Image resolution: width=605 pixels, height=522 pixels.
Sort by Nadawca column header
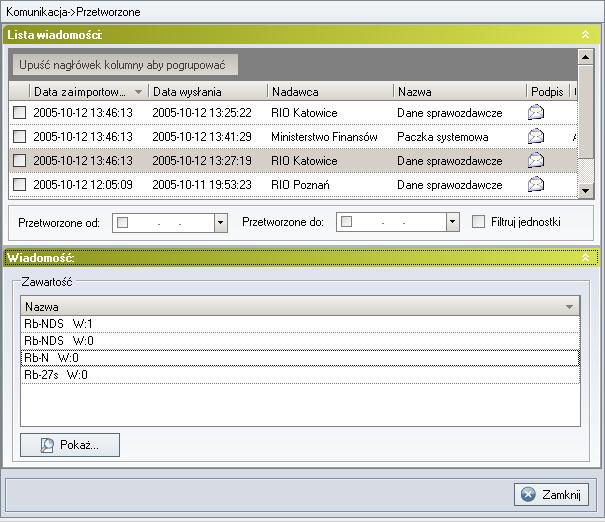(330, 91)
